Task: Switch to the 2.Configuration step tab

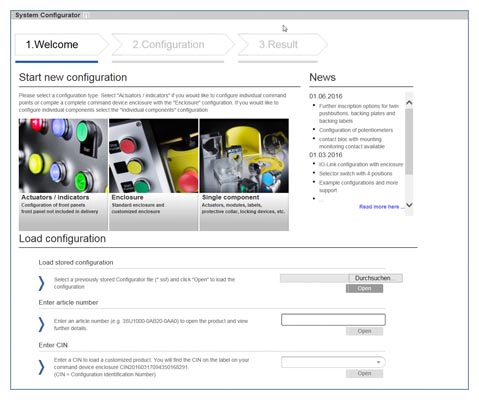Action: click(x=169, y=45)
